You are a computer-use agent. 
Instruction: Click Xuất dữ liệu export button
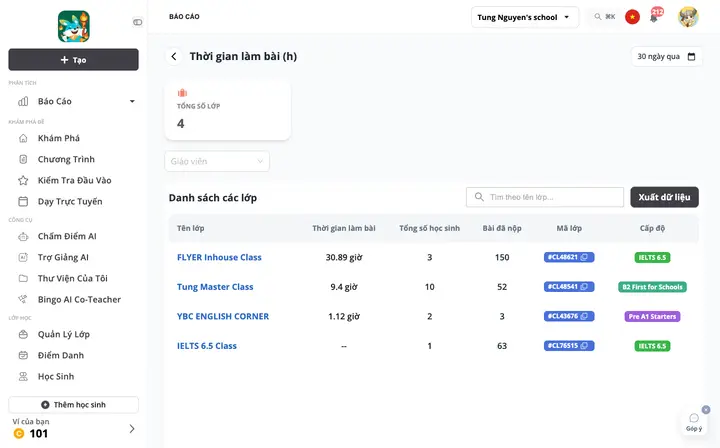[x=664, y=197]
